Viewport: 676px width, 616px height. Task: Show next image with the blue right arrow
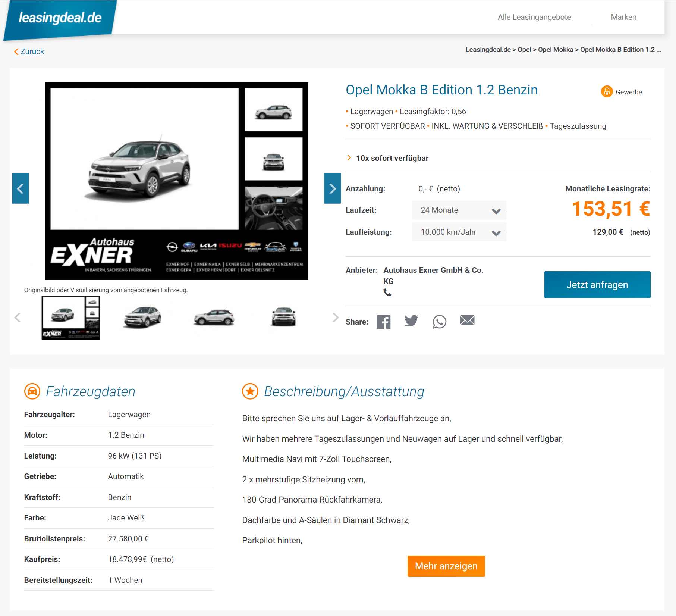(x=332, y=188)
